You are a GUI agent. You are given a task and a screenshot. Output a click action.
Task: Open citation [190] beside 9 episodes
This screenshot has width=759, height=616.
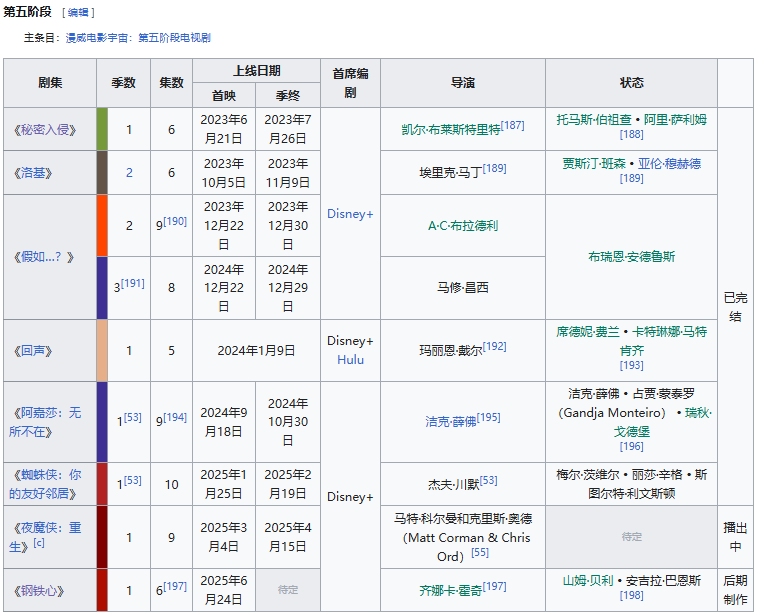point(175,221)
